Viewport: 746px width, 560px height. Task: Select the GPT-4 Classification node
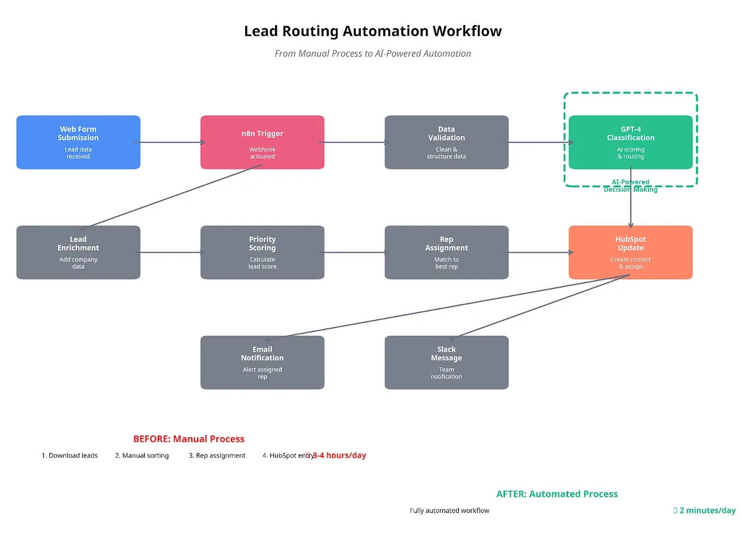pos(630,142)
